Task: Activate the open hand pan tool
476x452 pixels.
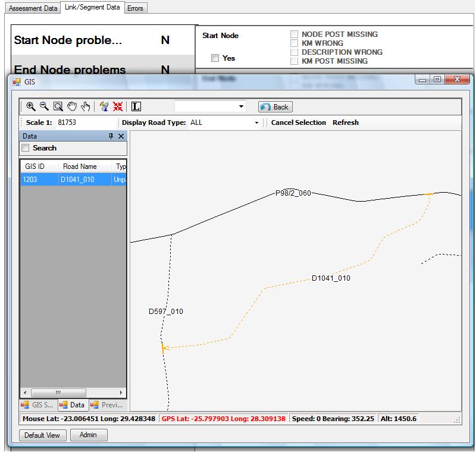Action: (x=72, y=106)
